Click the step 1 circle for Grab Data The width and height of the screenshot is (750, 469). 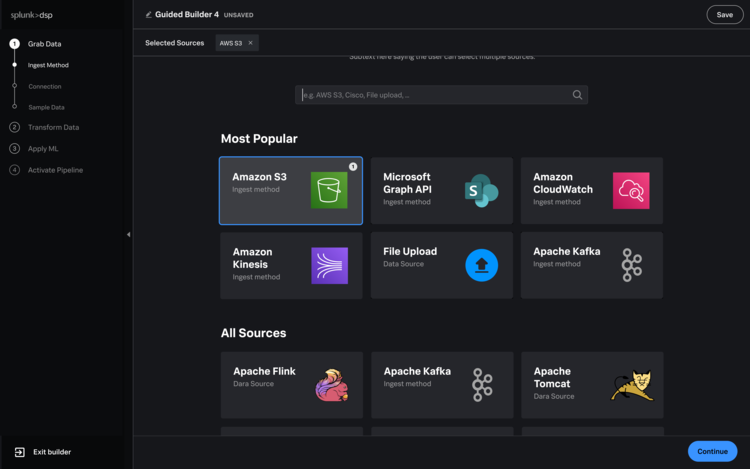14,44
